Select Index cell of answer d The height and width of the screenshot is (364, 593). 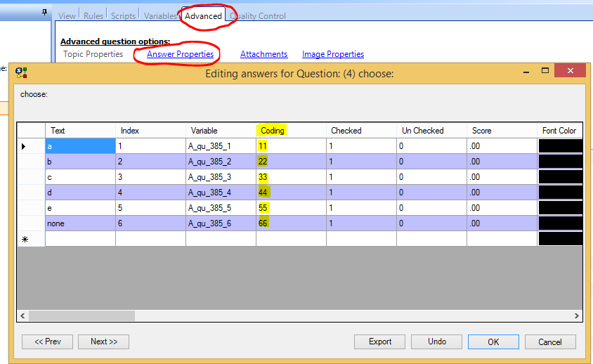150,193
